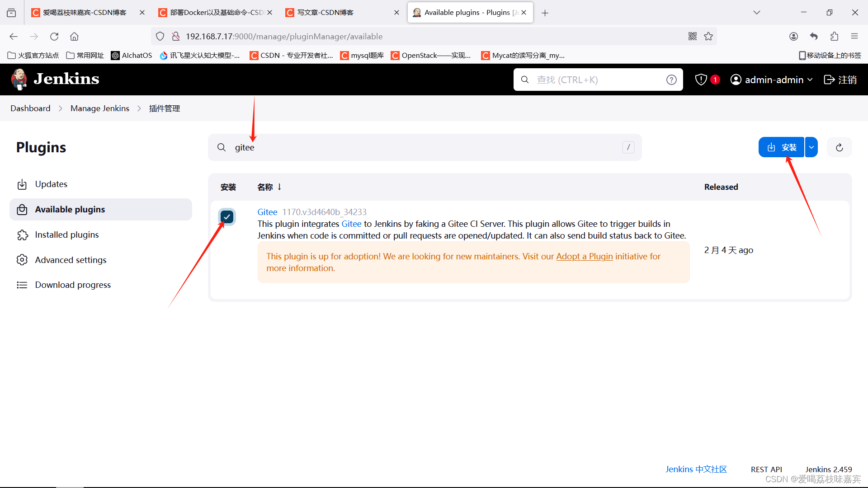The width and height of the screenshot is (868, 488).
Task: Click the QR code icon in address bar
Action: click(x=693, y=36)
